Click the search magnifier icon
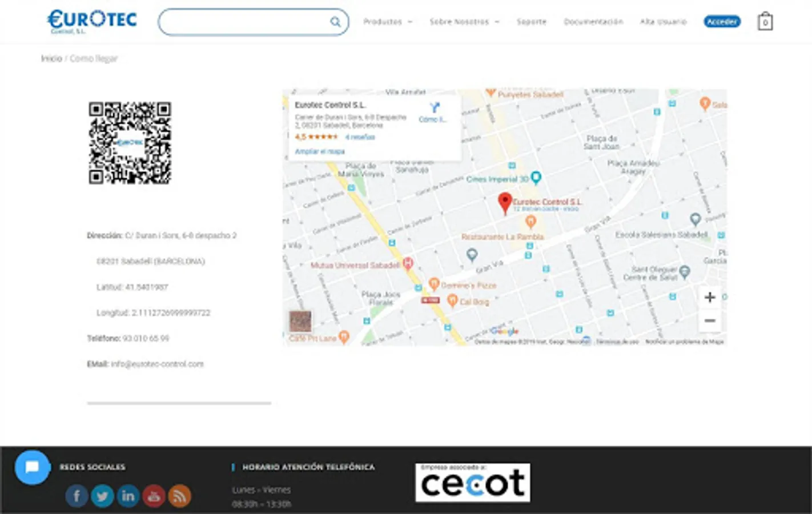Image resolution: width=812 pixels, height=514 pixels. 335,22
